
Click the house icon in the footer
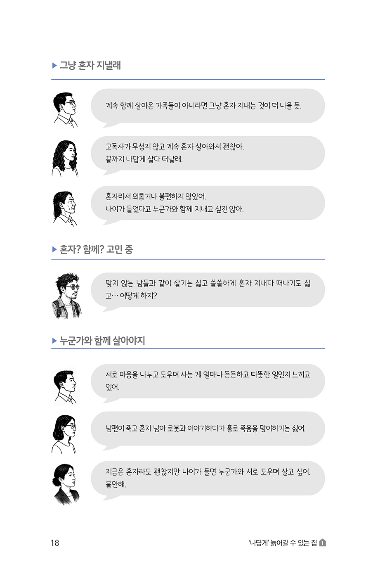coord(323,543)
